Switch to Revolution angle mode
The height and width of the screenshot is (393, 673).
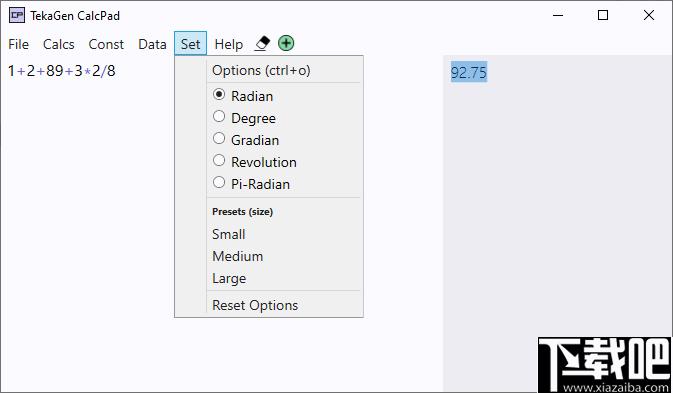[255, 162]
